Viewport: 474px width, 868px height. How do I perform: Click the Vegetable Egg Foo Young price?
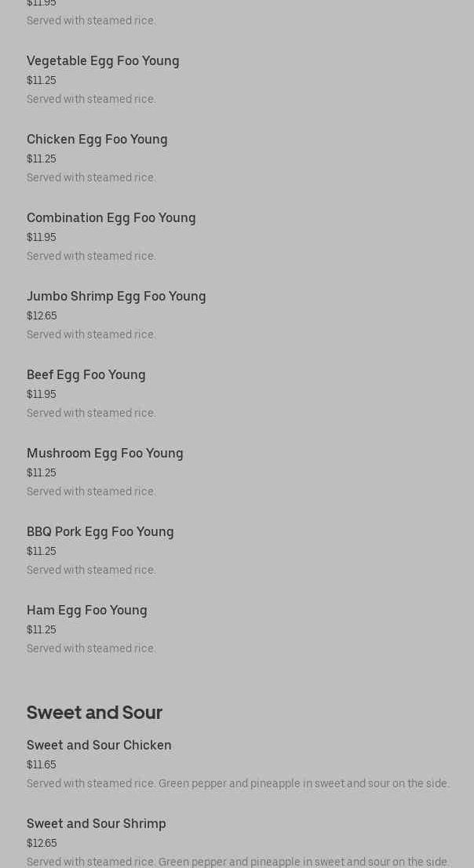click(42, 81)
